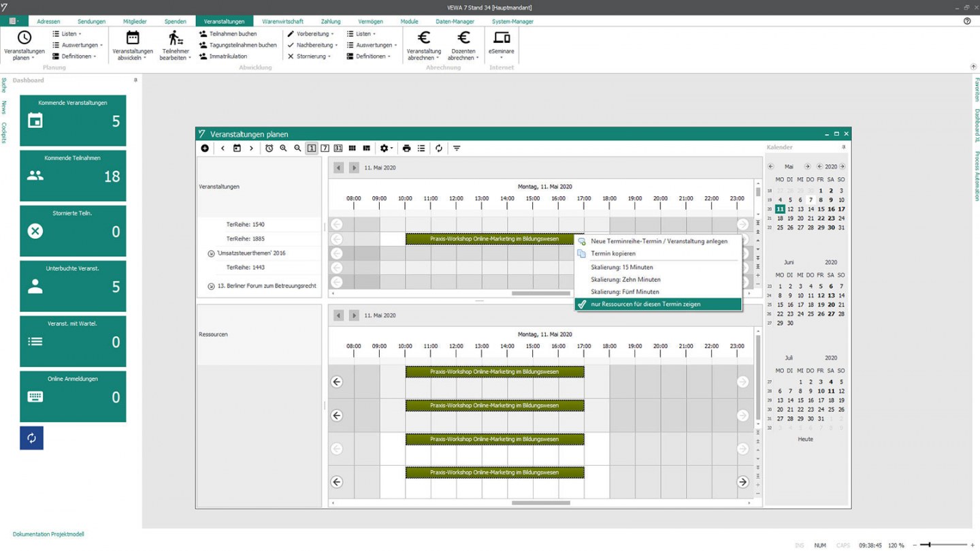The width and height of the screenshot is (980, 551).
Task: Click horizontal scrollbar of Ressourcen timeline
Action: click(541, 503)
